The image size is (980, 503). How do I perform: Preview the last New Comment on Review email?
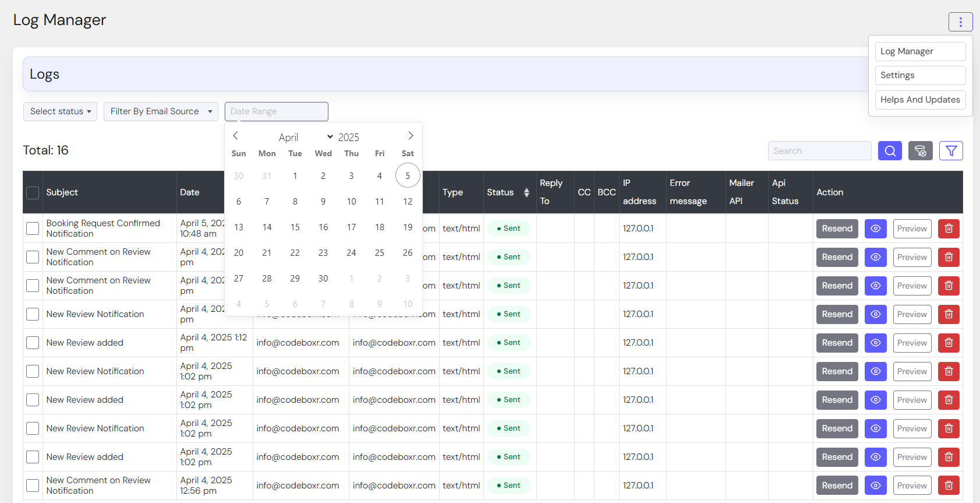coord(912,486)
